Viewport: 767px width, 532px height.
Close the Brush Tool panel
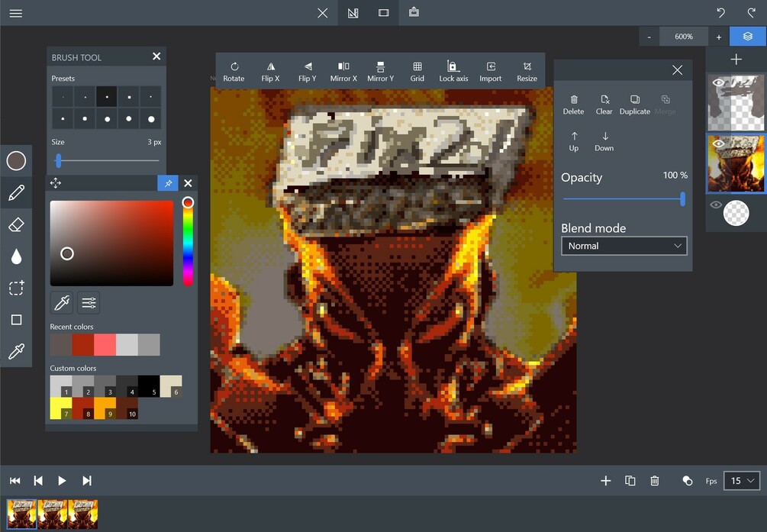[156, 56]
